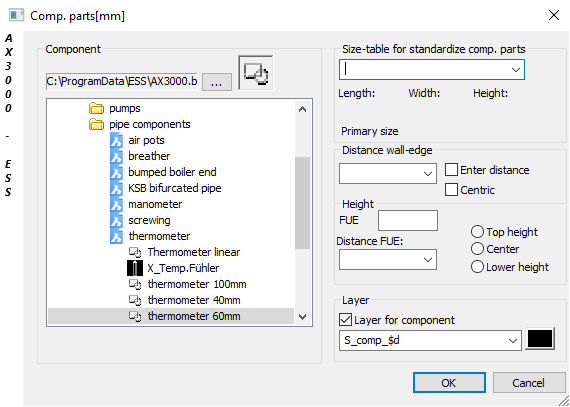Image resolution: width=570 pixels, height=407 pixels.
Task: Open the Size-table dropdown
Action: [x=432, y=69]
